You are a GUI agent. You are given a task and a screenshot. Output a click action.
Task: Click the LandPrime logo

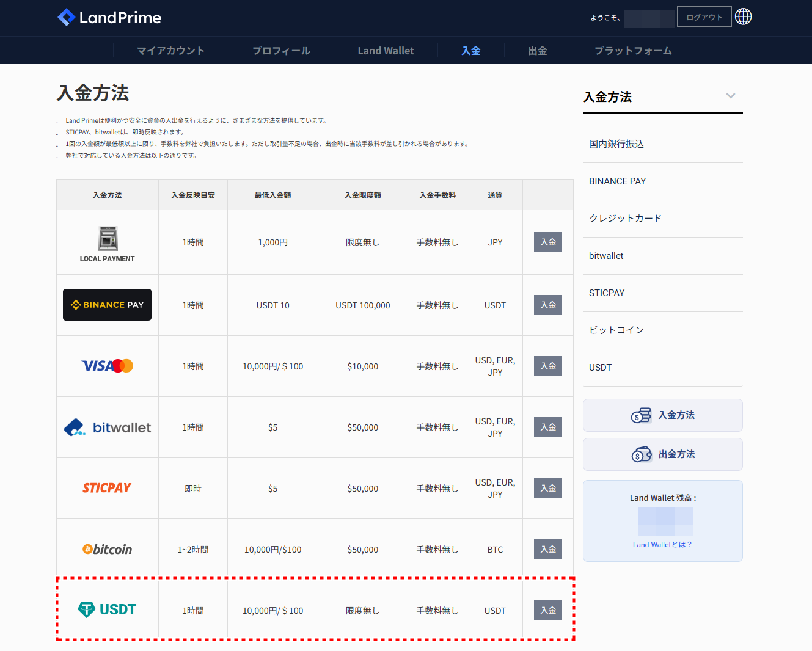[x=109, y=18]
